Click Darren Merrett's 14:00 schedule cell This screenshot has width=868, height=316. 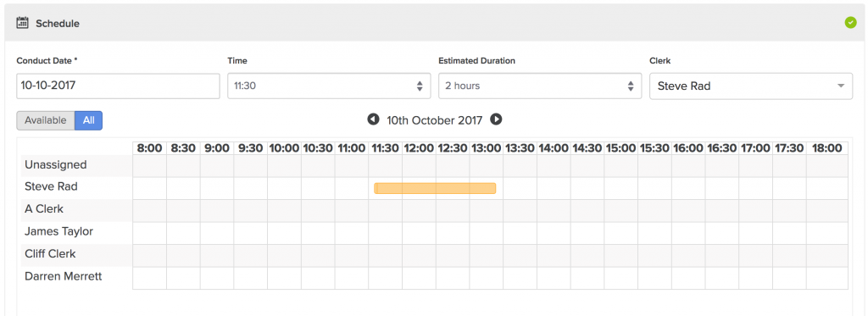tap(554, 278)
